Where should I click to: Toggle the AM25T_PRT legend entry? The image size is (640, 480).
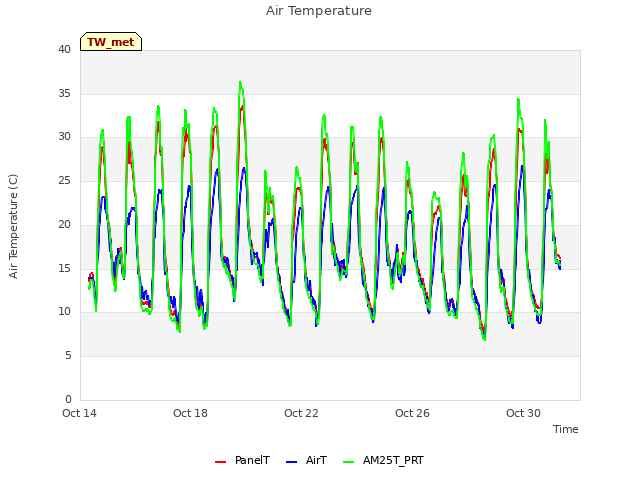pos(383,460)
